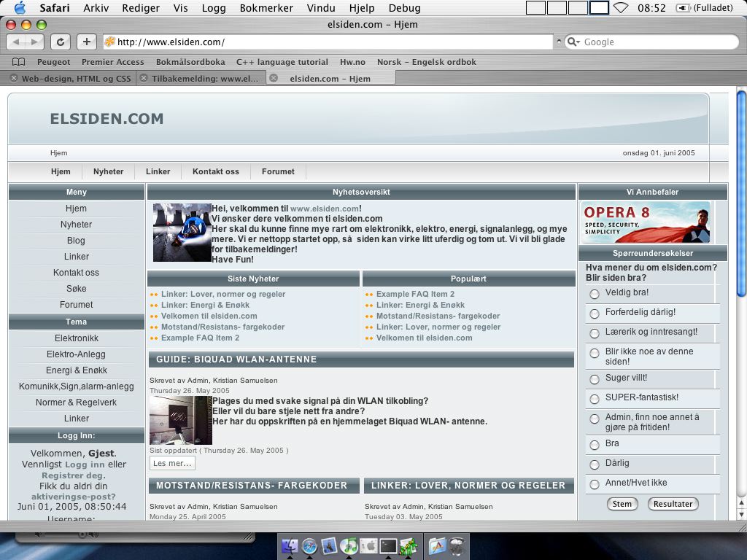
Task: Click the scrollbar down arrow
Action: 741,514
